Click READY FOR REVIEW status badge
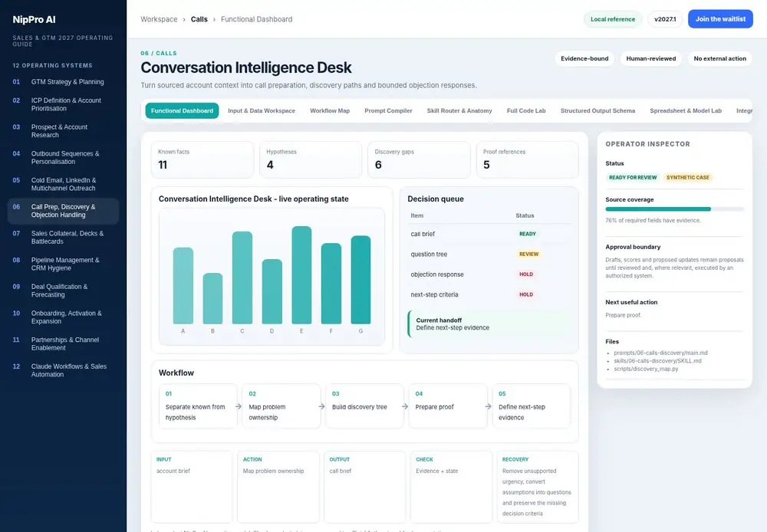Viewport: 767px width, 532px height. pos(633,178)
